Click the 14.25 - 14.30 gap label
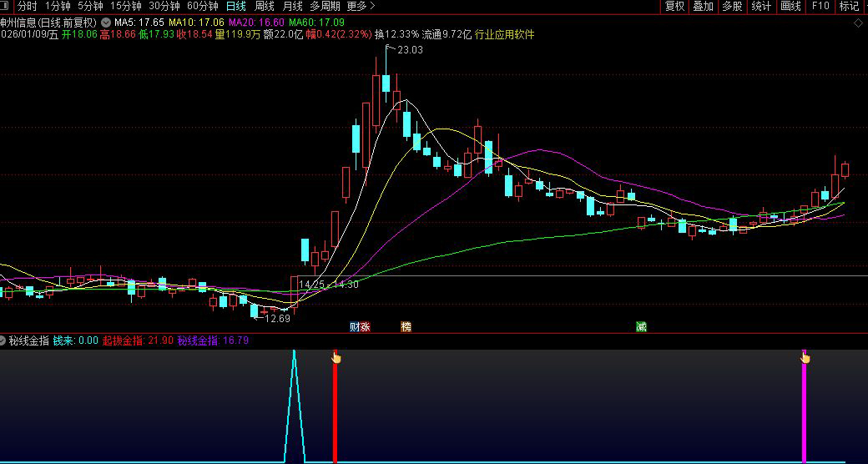Image resolution: width=868 pixels, height=464 pixels. (329, 284)
